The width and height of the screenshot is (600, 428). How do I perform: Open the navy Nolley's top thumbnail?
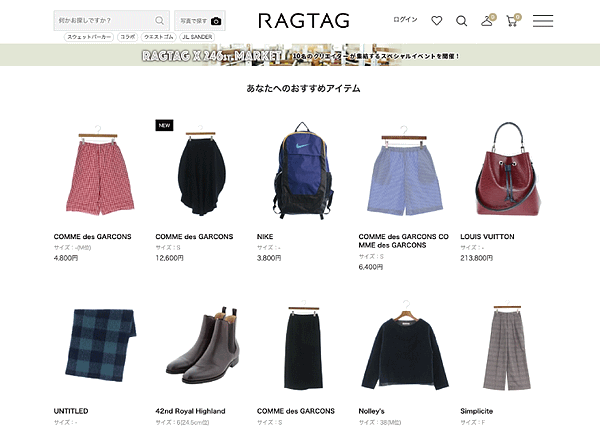405,346
